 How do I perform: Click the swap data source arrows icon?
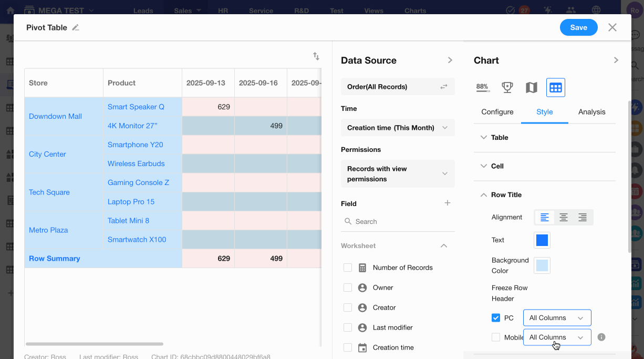(444, 87)
